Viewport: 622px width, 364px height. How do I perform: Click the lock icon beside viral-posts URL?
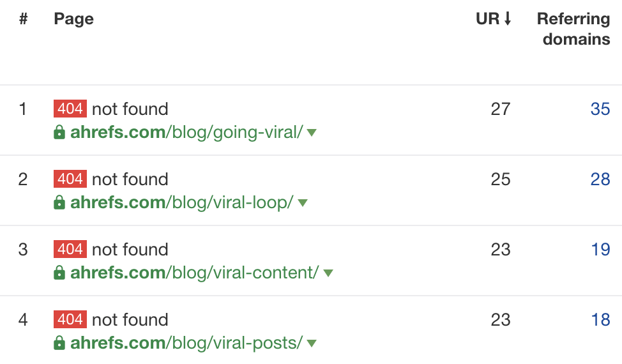pos(59,344)
